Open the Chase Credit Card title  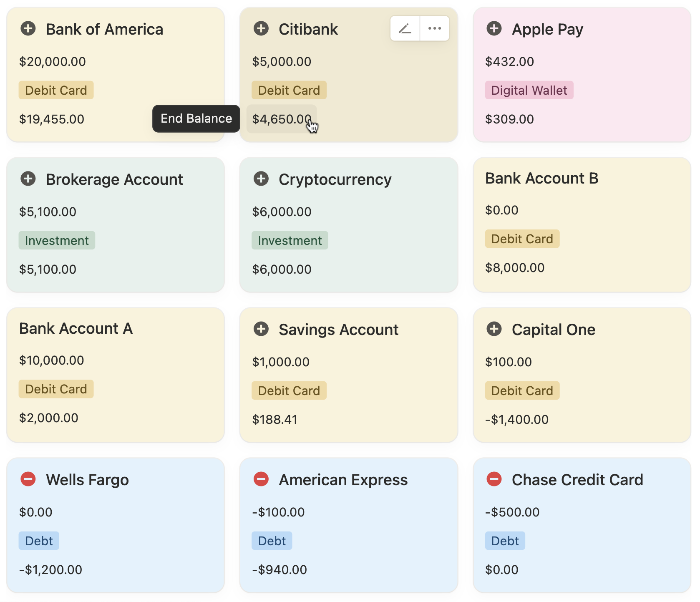click(x=577, y=480)
